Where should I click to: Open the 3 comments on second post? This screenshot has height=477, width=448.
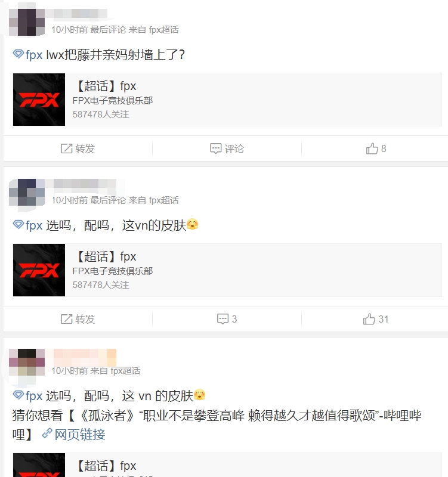click(227, 319)
